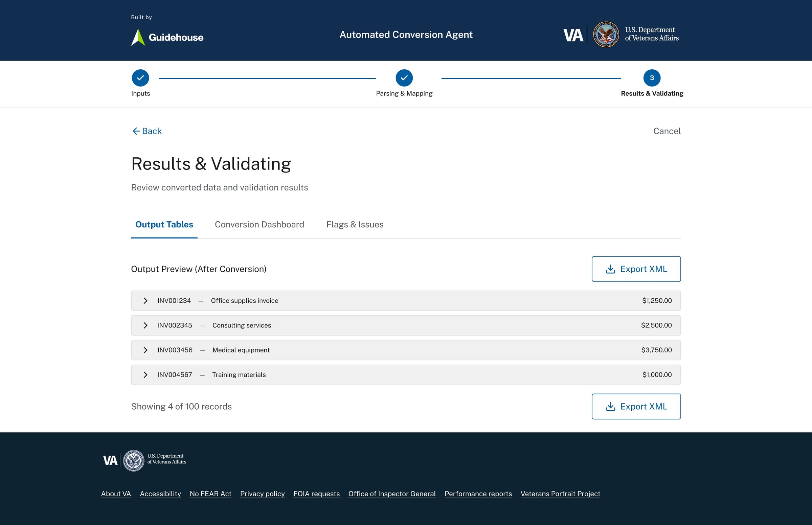This screenshot has height=525, width=812.
Task: Click the Inputs step checkmark circle
Action: pyautogui.click(x=140, y=78)
